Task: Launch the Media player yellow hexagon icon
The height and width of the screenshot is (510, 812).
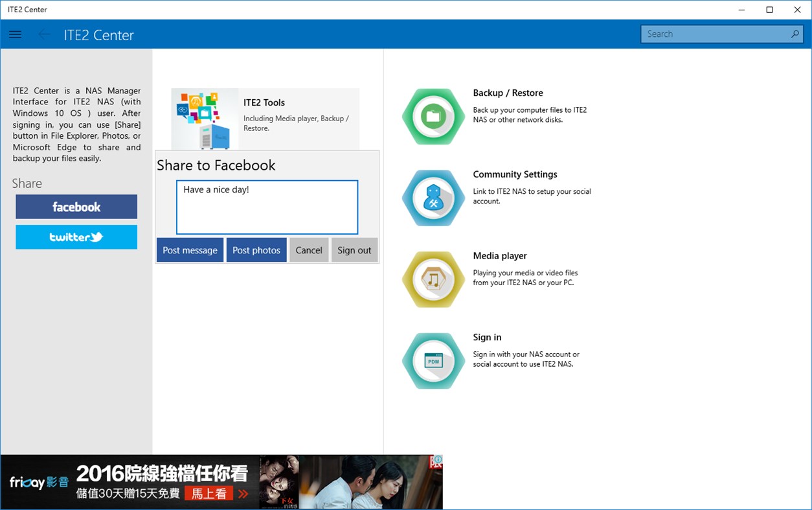Action: coord(433,279)
